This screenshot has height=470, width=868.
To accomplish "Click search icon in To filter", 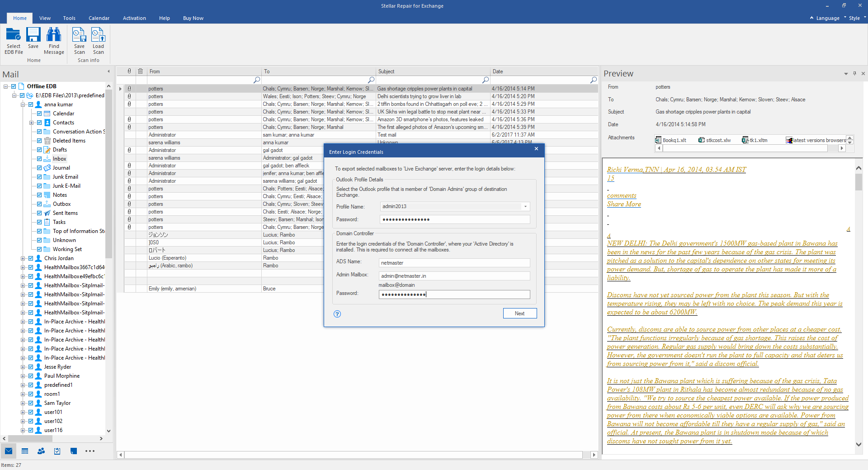I will coord(371,80).
